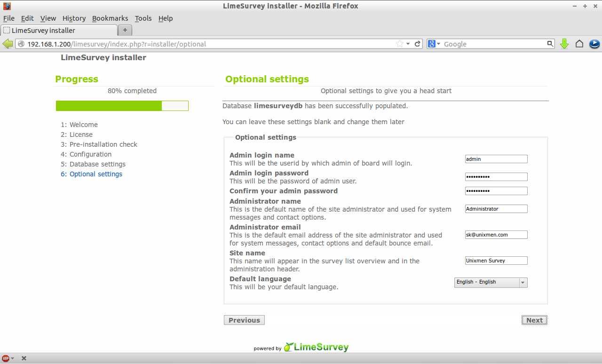Click the 'Admin login name' label
The width and height of the screenshot is (602, 364).
tap(262, 155)
